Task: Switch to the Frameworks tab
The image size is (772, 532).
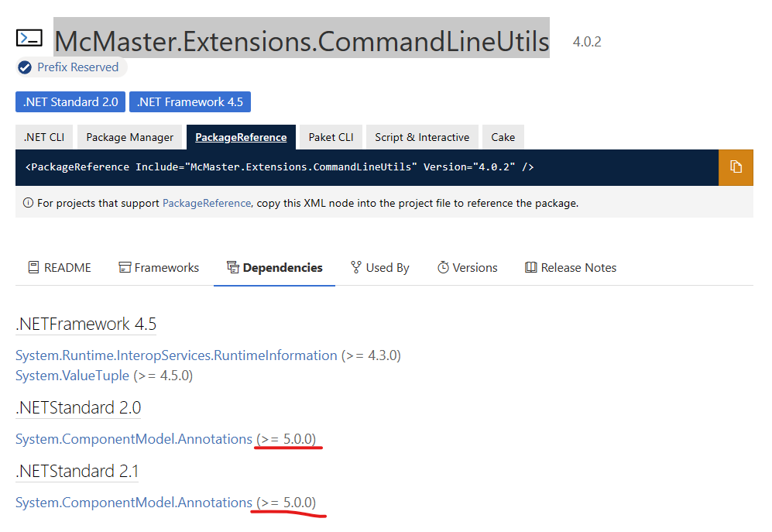Action: point(159,267)
